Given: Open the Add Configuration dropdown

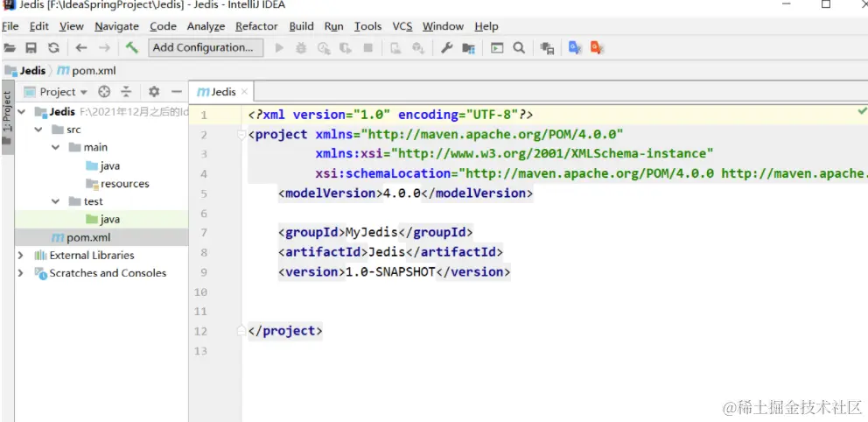Looking at the screenshot, I should pyautogui.click(x=206, y=47).
